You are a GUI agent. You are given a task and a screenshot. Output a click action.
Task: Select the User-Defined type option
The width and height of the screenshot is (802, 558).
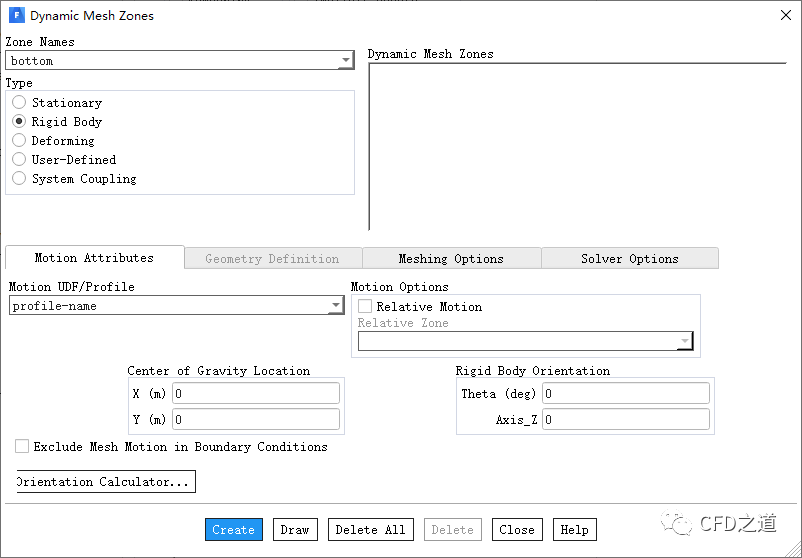19,160
